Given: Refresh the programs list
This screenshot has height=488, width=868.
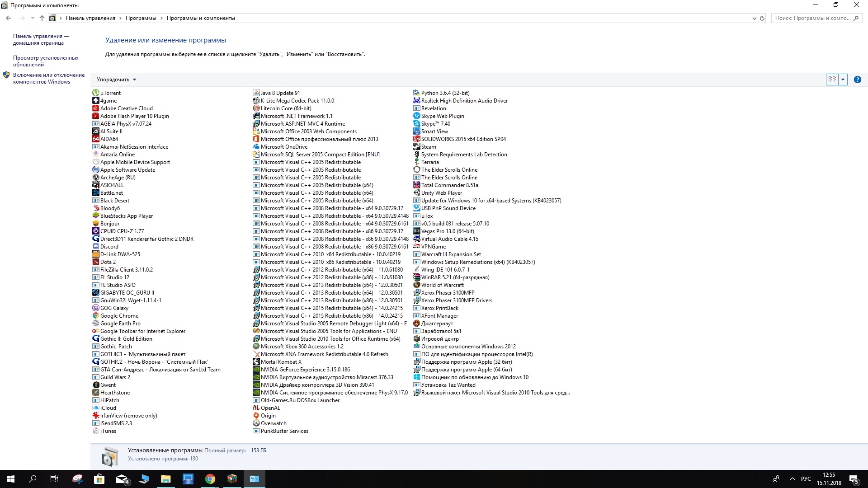Looking at the screenshot, I should [762, 19].
